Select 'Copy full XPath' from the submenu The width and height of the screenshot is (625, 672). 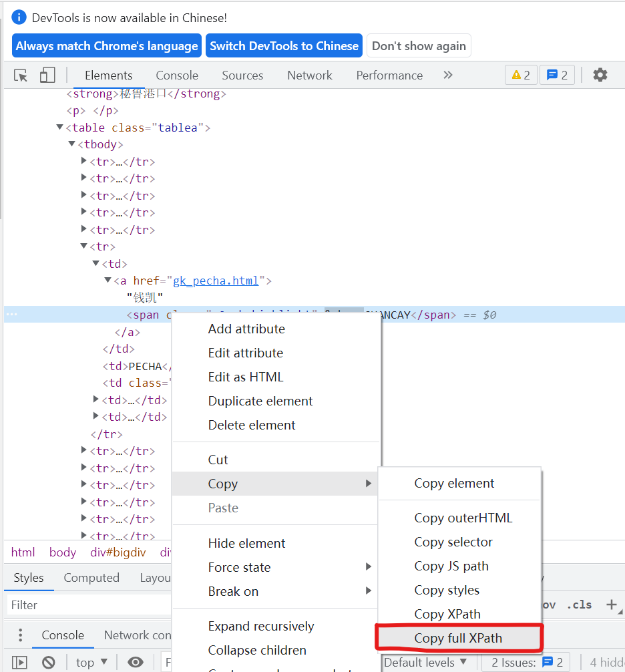coord(459,638)
